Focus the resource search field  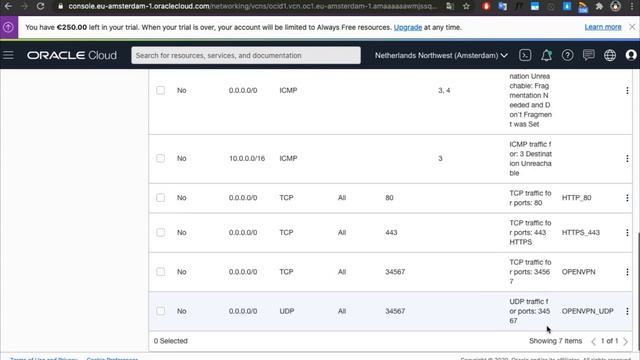coord(246,55)
